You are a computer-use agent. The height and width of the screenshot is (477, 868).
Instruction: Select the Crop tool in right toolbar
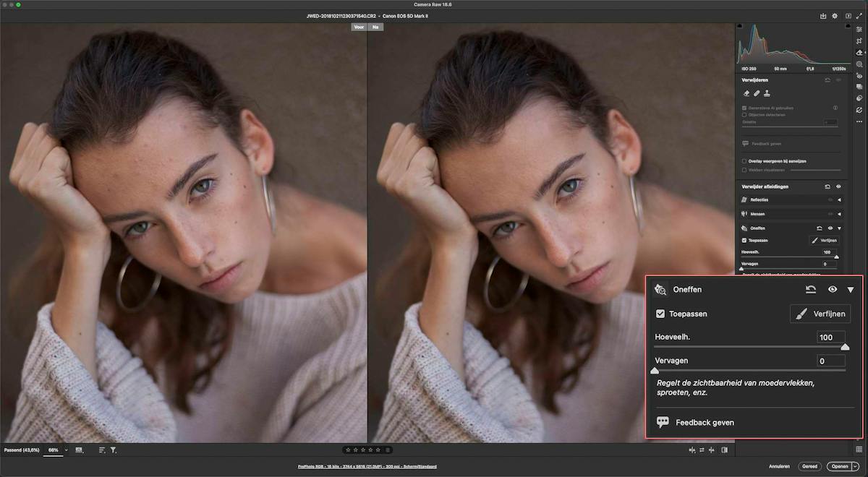[x=859, y=41]
